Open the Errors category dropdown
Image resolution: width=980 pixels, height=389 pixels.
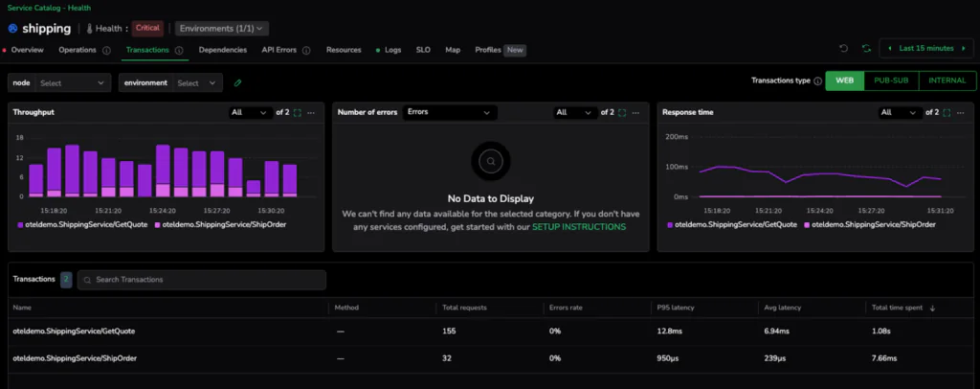tap(448, 112)
